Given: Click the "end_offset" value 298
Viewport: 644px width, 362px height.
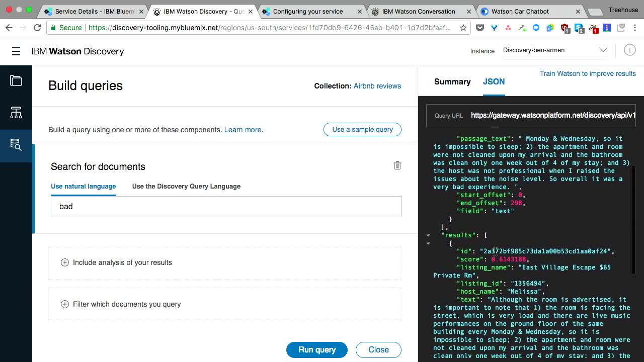Looking at the screenshot, I should click(x=517, y=203).
